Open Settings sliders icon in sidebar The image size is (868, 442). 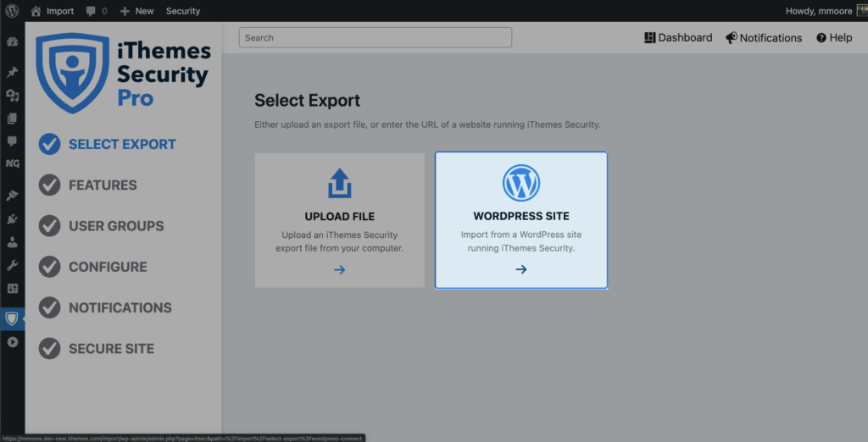click(12, 288)
